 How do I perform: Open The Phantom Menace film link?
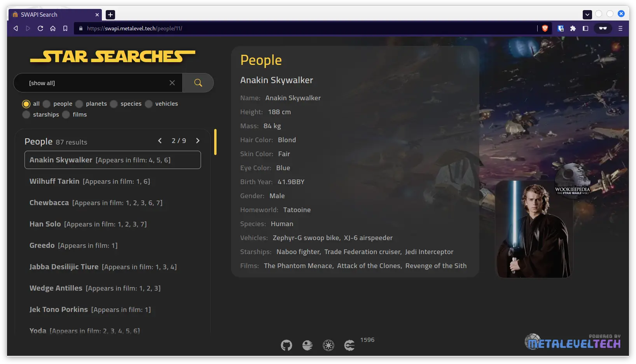click(298, 266)
